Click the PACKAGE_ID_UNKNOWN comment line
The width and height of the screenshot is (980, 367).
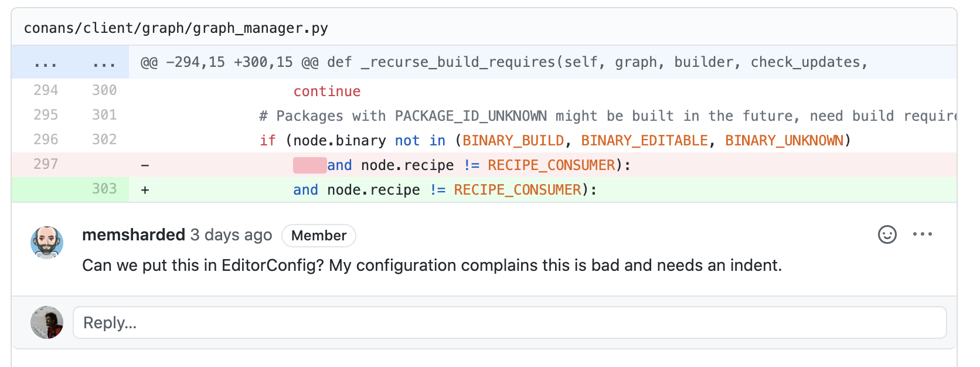(469, 115)
